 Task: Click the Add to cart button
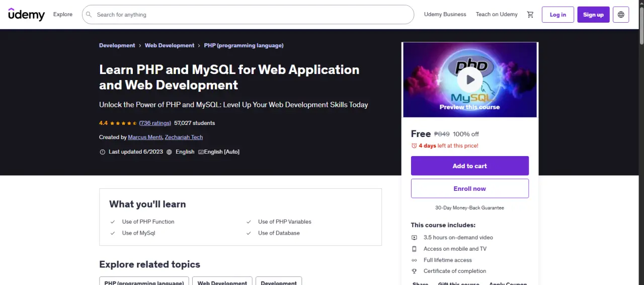[x=470, y=166]
